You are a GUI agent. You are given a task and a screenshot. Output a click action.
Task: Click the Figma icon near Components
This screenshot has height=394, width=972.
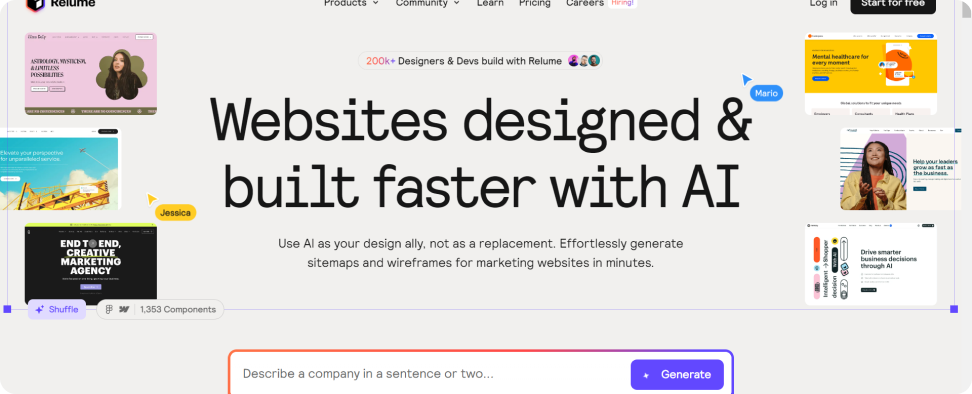click(x=109, y=309)
